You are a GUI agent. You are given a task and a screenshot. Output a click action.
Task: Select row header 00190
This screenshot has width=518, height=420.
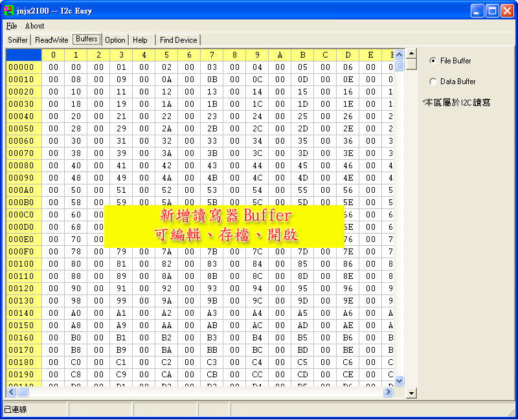pyautogui.click(x=24, y=375)
